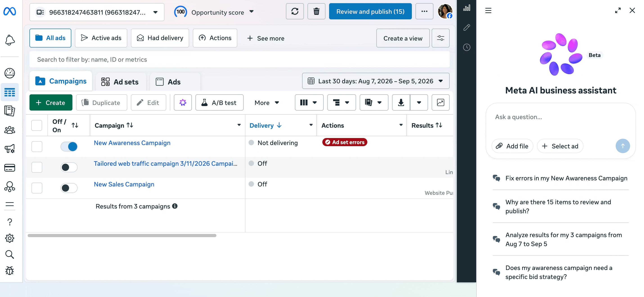Open the More actions dropdown
Viewport: 644px width, 297px height.
(267, 103)
